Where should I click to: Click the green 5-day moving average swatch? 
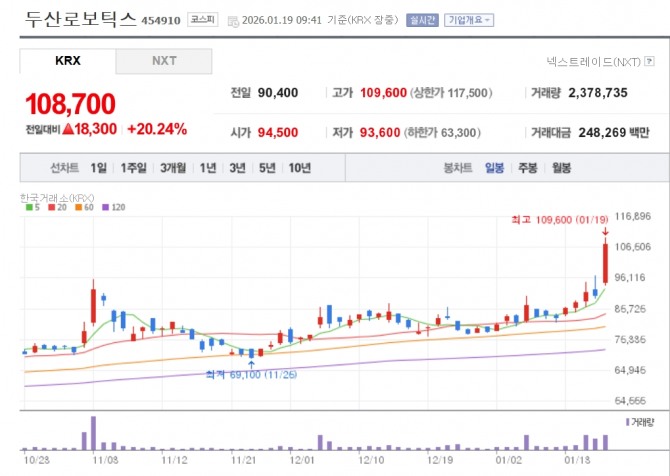pyautogui.click(x=29, y=207)
